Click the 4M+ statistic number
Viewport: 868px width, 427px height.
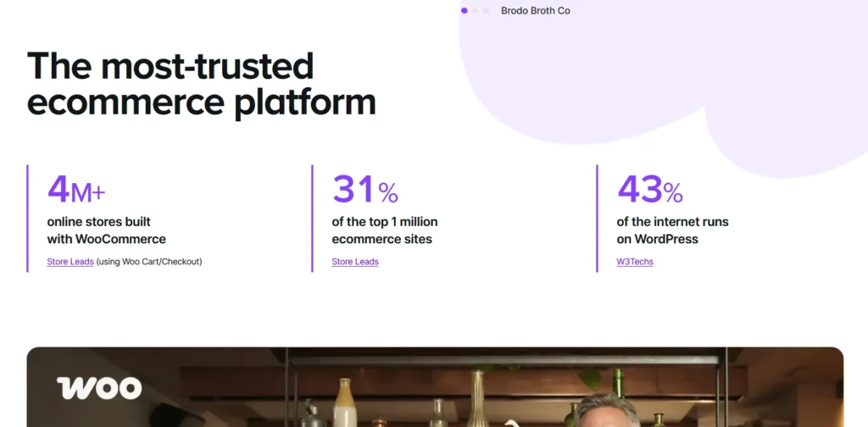76,190
